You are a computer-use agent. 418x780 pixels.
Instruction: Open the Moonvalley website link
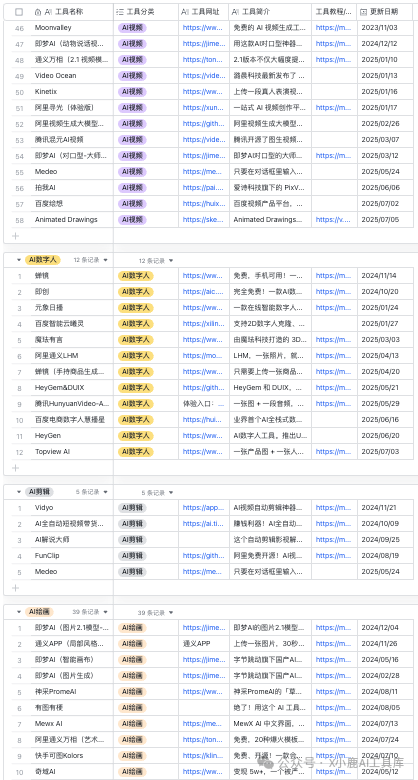point(203,28)
